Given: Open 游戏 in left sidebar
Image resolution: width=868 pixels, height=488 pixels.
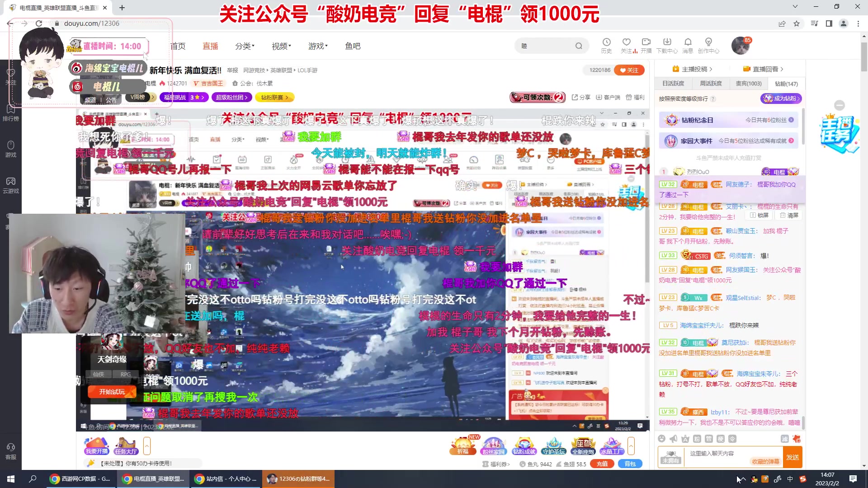Looking at the screenshot, I should coord(11,149).
